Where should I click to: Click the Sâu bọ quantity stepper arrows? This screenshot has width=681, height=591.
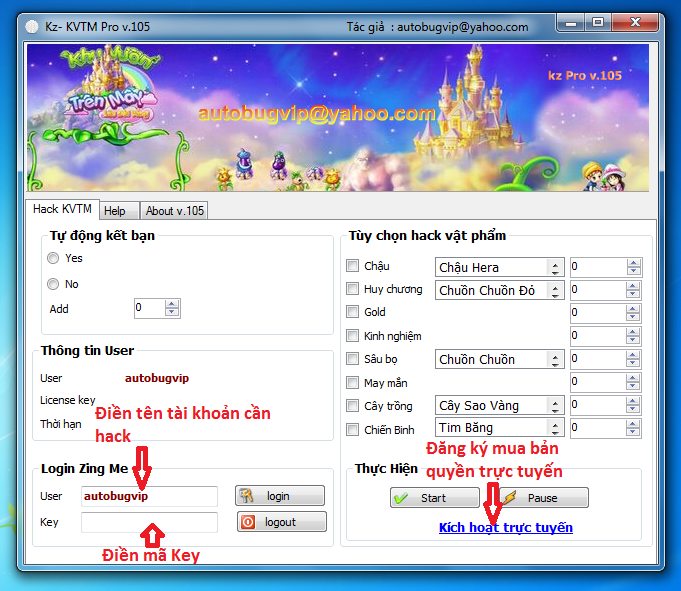633,359
